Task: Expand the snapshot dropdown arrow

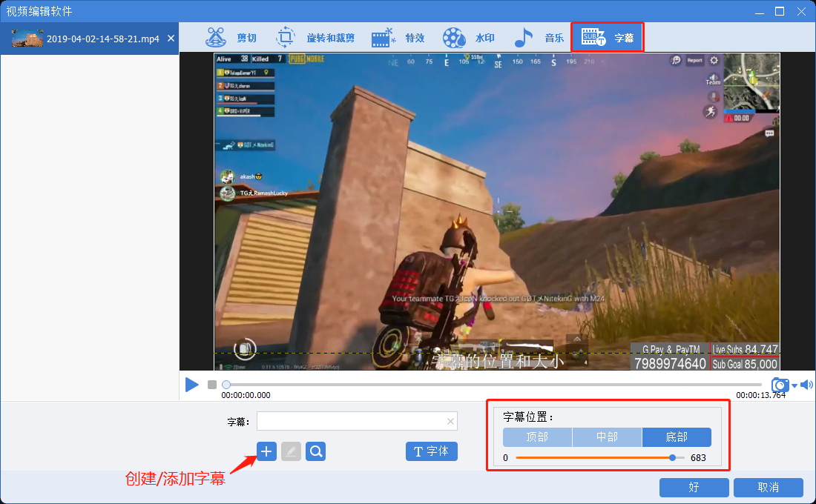Action: (794, 385)
